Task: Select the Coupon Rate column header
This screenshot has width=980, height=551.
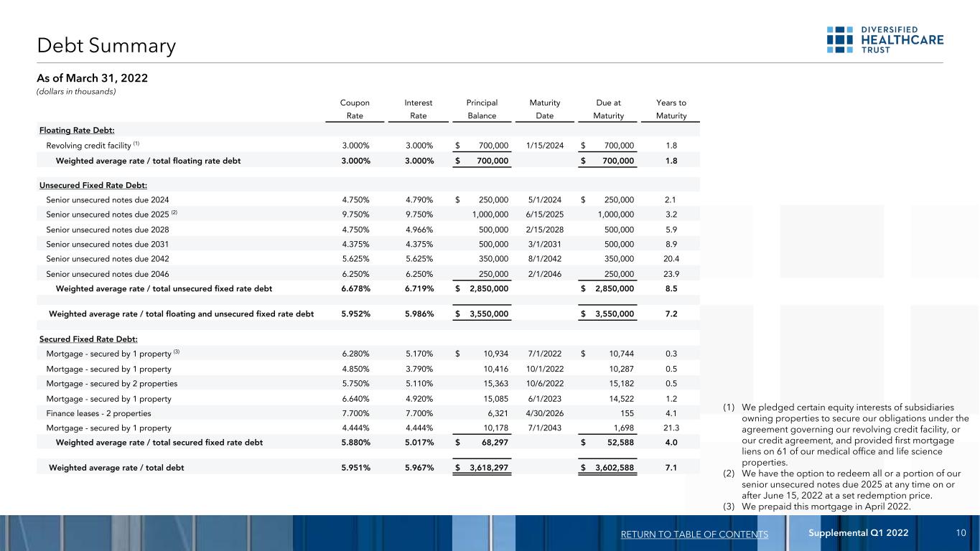Action: 355,109
